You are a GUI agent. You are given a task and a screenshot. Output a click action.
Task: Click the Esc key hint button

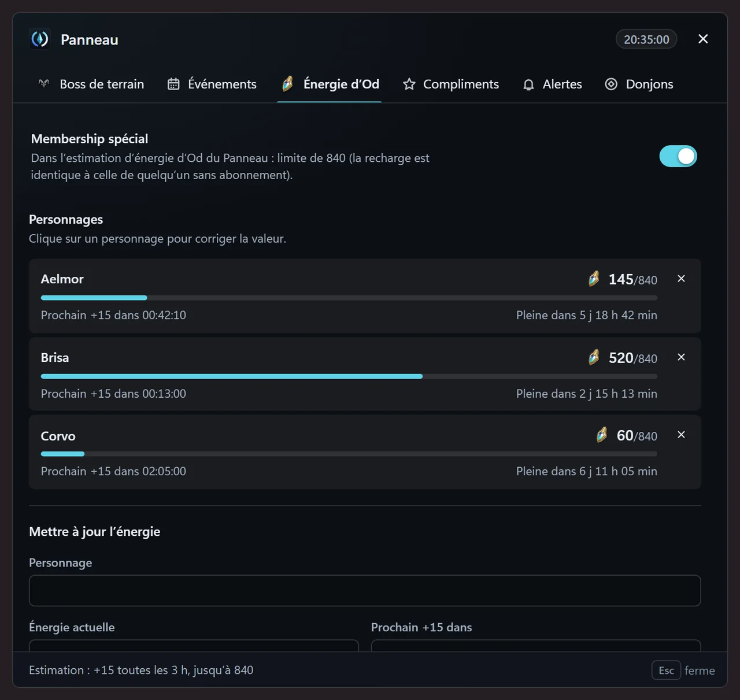coord(666,671)
